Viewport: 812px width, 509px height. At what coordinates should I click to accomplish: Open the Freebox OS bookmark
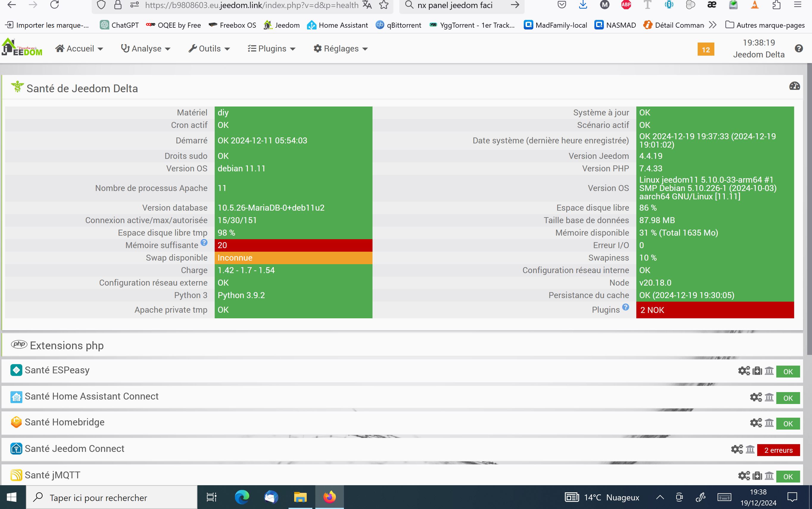pyautogui.click(x=232, y=25)
